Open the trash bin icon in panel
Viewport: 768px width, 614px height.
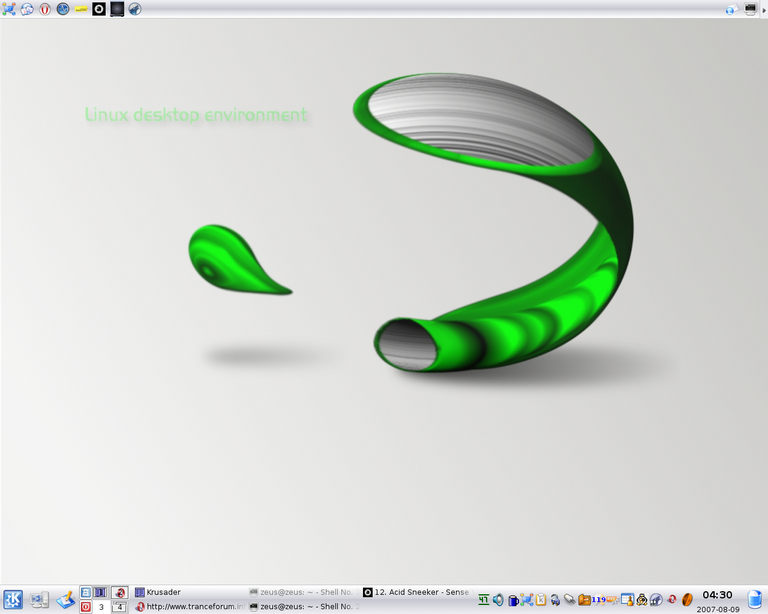(x=754, y=599)
